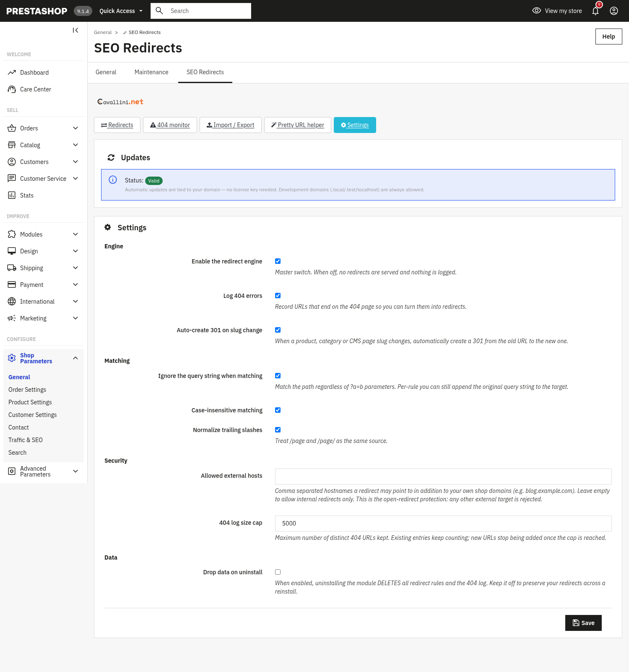
Task: Switch to the Maintenance tab
Action: [151, 72]
